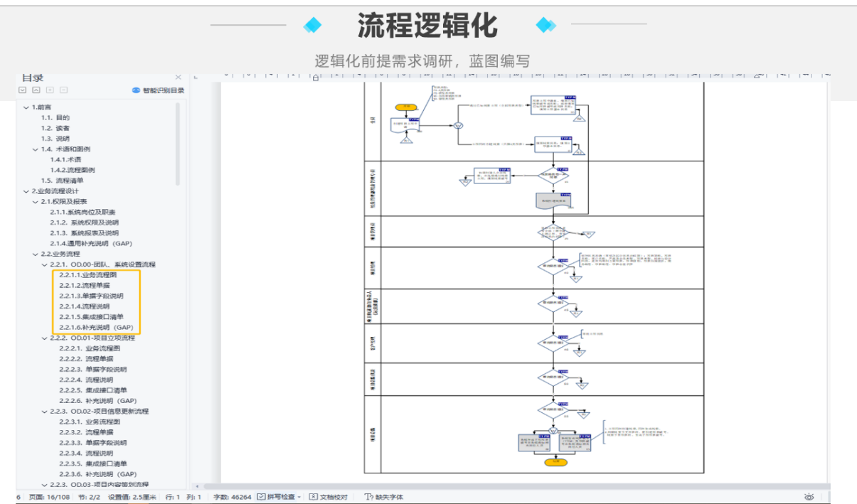Screen dimensions: 857x504
Task: Click the promote level plus icon
Action: pos(50,90)
